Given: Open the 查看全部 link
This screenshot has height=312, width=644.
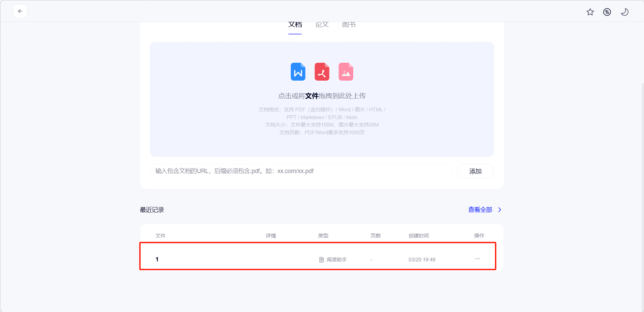Looking at the screenshot, I should [480, 210].
